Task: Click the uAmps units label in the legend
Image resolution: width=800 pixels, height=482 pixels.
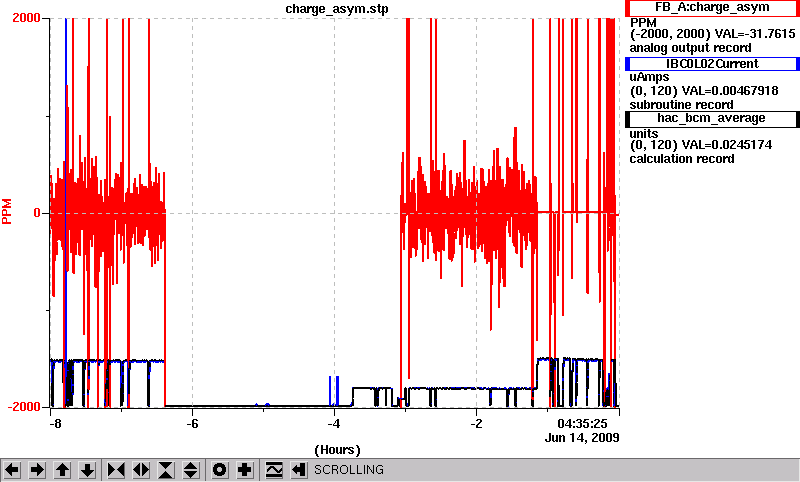Action: 649,77
